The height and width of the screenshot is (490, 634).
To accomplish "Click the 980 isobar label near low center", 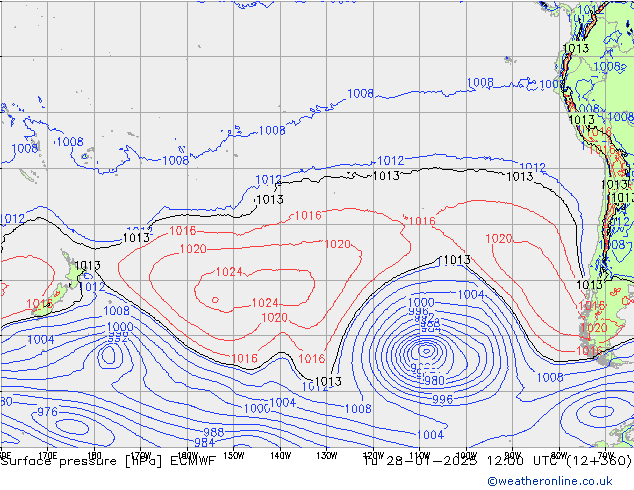I will pos(432,381).
